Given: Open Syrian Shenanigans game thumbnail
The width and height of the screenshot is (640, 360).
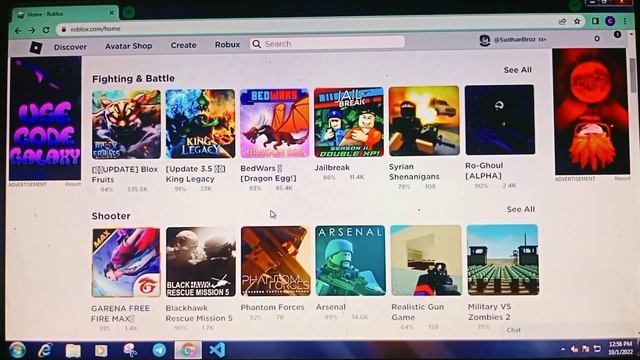Looking at the screenshot, I should tap(424, 121).
